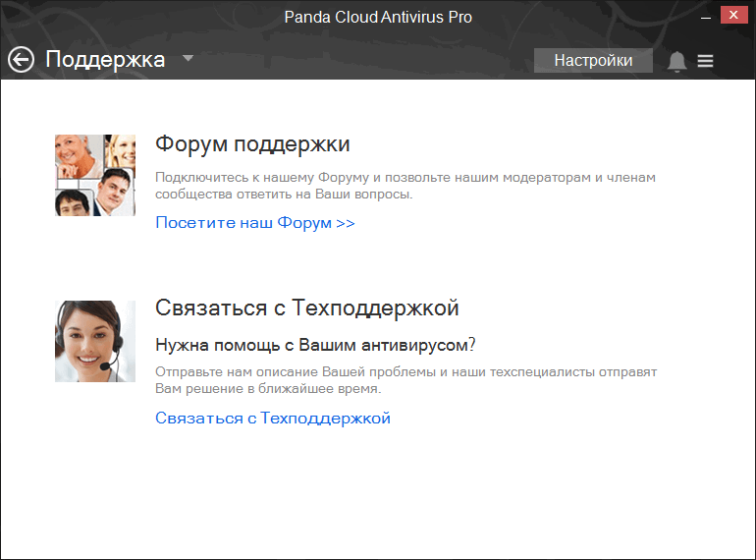Viewport: 756px width, 560px height.
Task: Click the description starting with Отправьте нам описание
Action: pos(405,380)
